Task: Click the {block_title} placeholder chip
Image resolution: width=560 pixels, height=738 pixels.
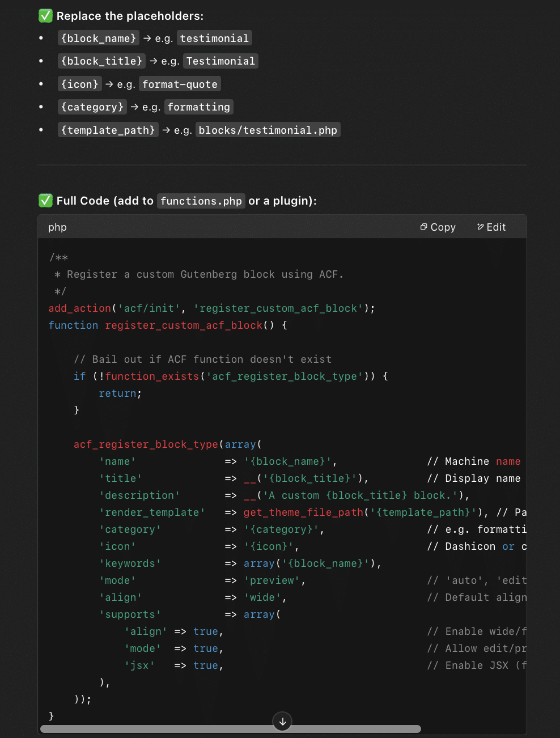Action: (x=101, y=61)
